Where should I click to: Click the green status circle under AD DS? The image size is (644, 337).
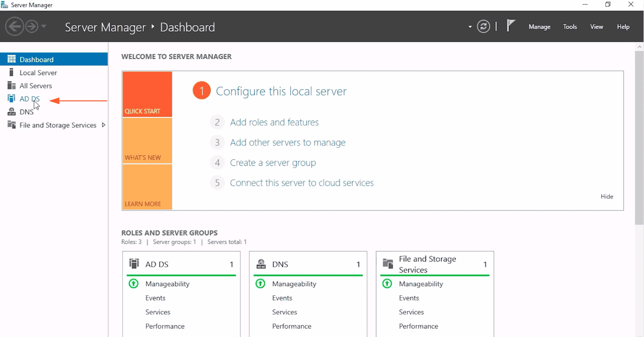click(133, 284)
